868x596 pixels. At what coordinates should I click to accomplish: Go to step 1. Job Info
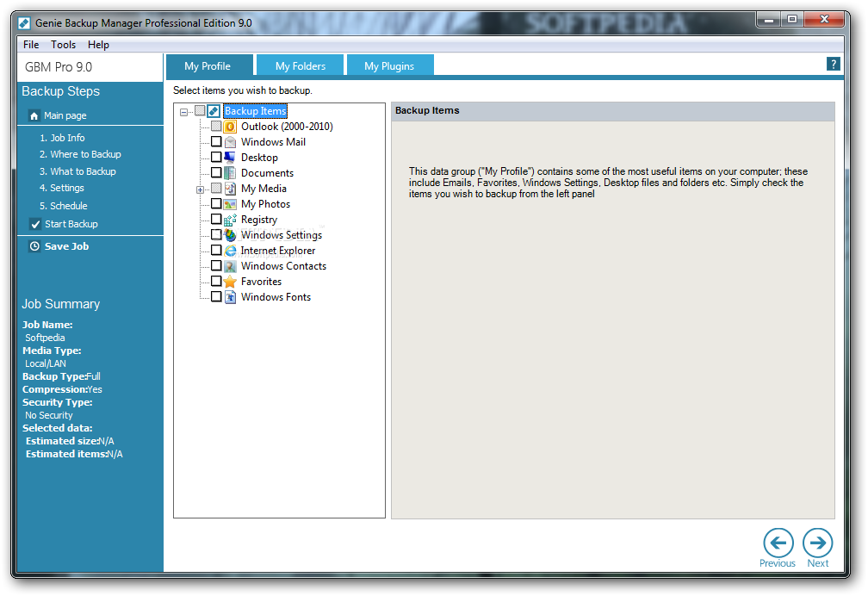[x=62, y=137]
